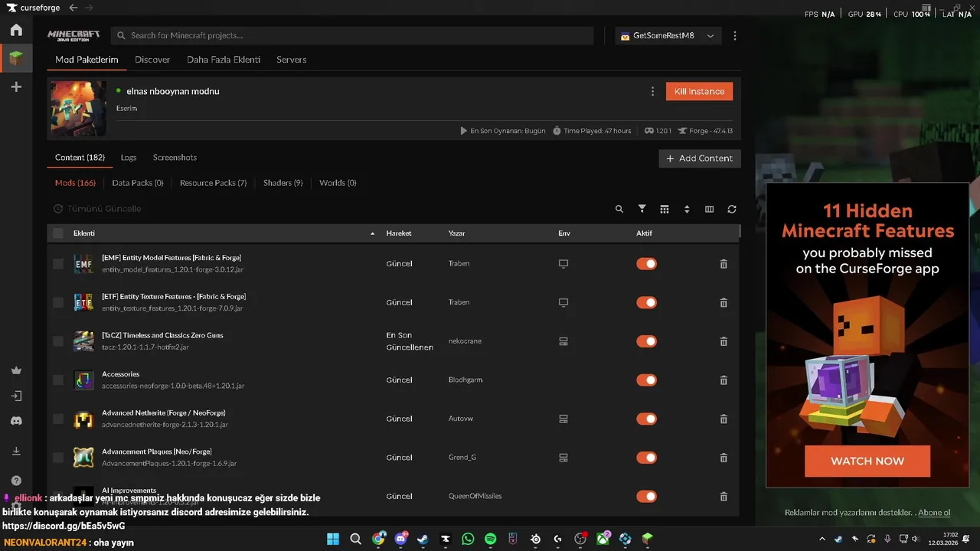Open the Windows Start menu

pos(333,539)
